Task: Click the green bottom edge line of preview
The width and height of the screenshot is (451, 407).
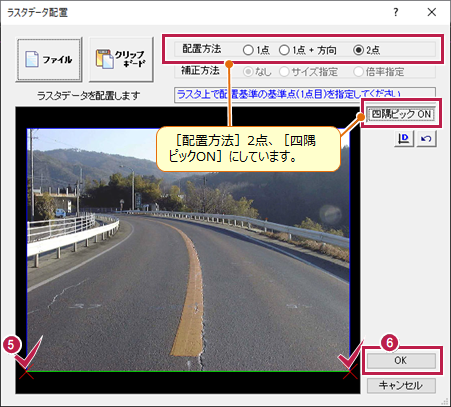Action: (188, 371)
